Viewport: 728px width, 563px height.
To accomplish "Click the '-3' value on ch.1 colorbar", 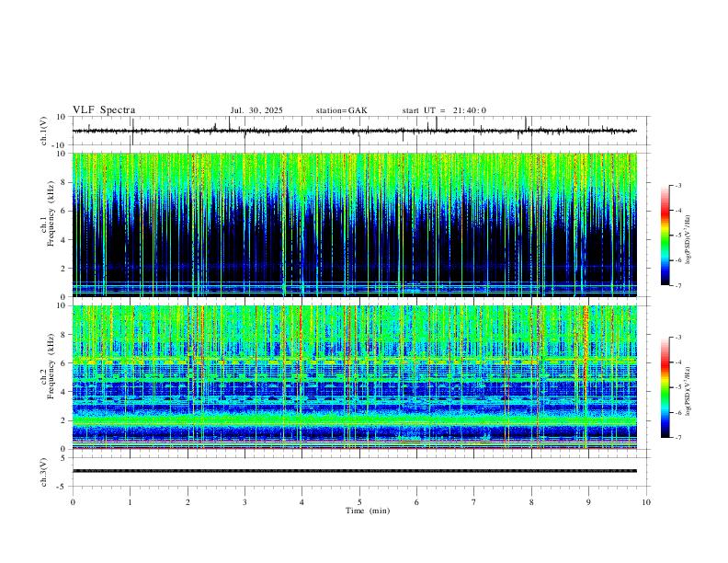I will [x=677, y=185].
